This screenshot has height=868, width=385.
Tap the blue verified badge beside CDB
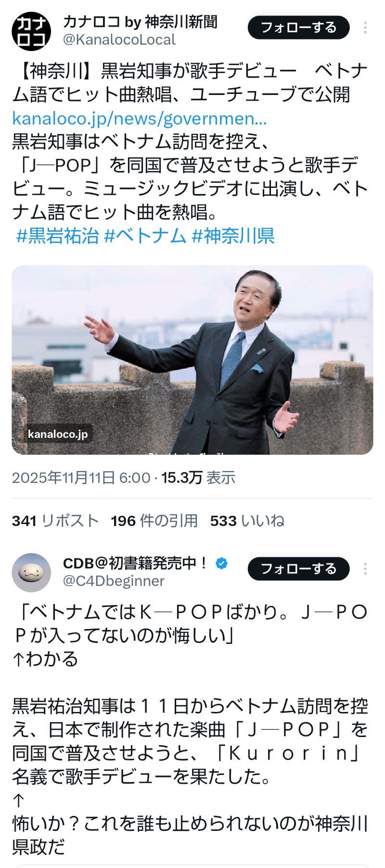[222, 563]
